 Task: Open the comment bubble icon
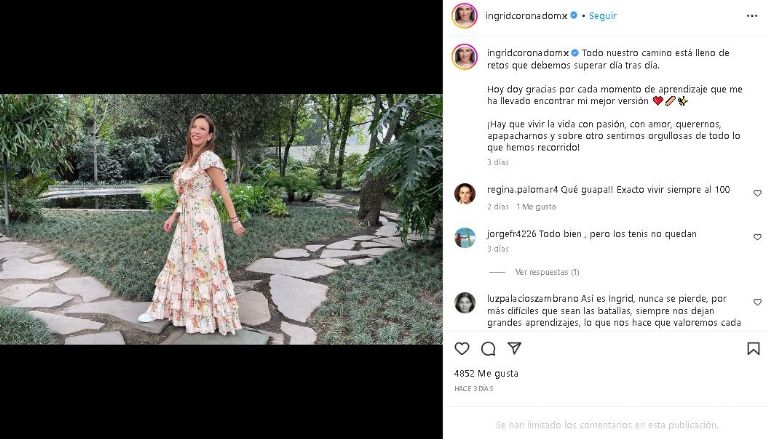tap(488, 349)
